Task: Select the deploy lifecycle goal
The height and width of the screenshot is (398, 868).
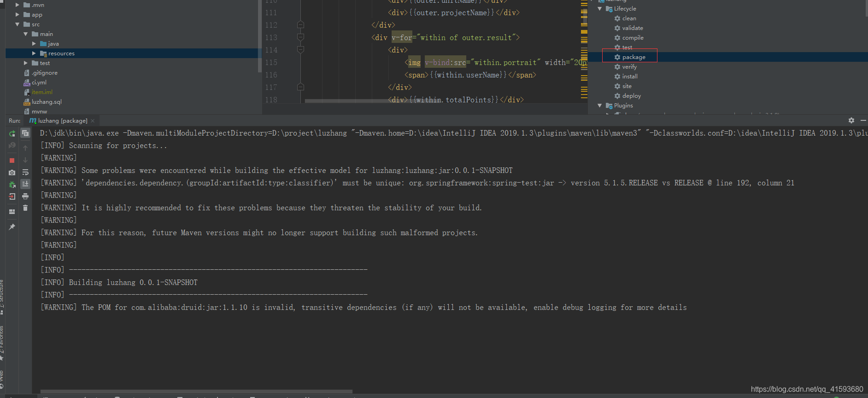Action: coord(632,96)
